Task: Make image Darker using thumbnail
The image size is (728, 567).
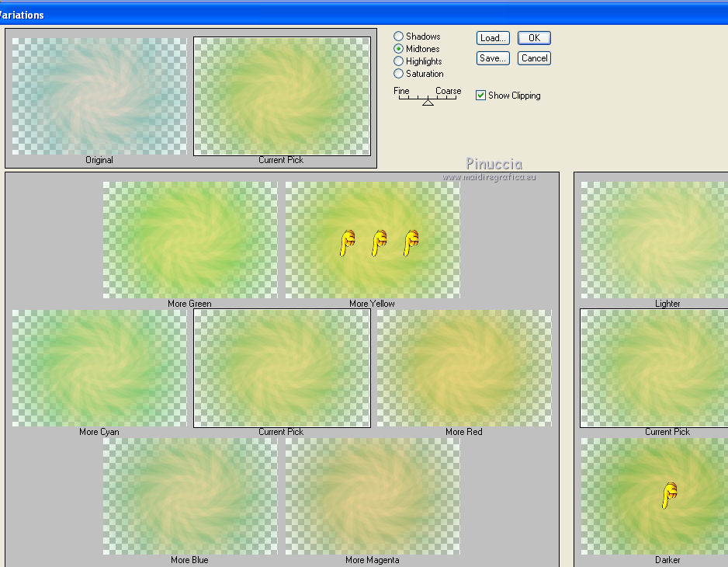Action: tap(654, 496)
